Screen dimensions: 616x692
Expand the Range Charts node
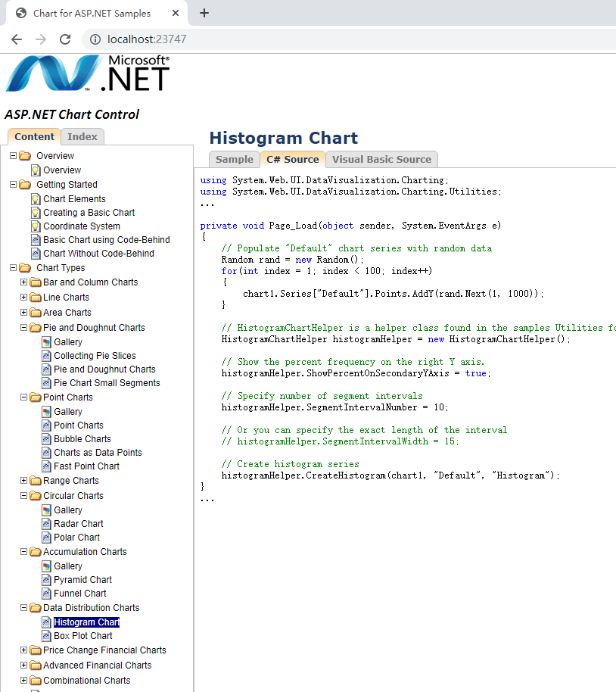pos(23,481)
